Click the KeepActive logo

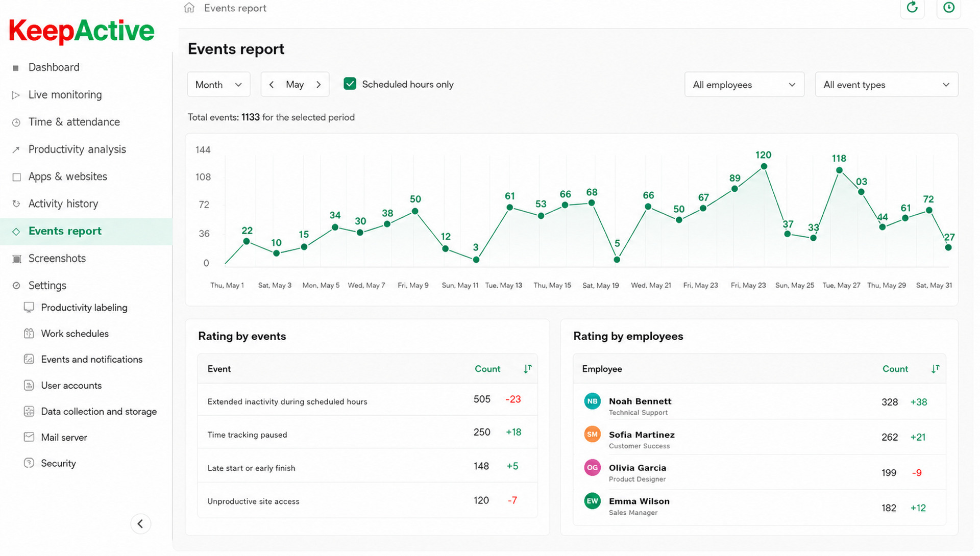(x=82, y=31)
